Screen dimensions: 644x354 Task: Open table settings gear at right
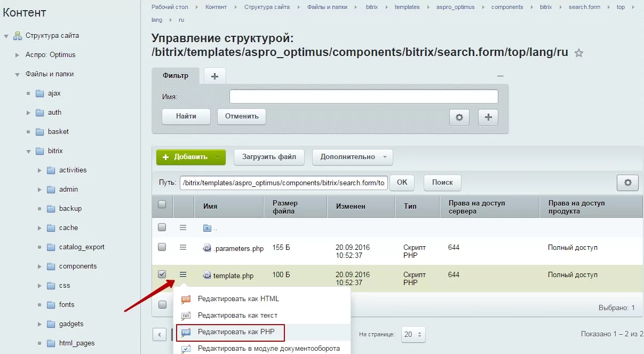click(x=627, y=183)
